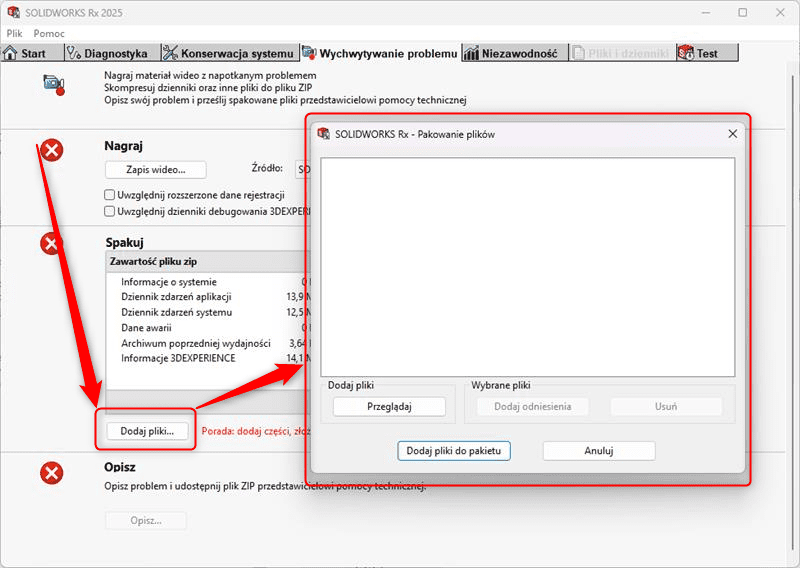Open the Plik menu
The image size is (800, 568).
14,33
